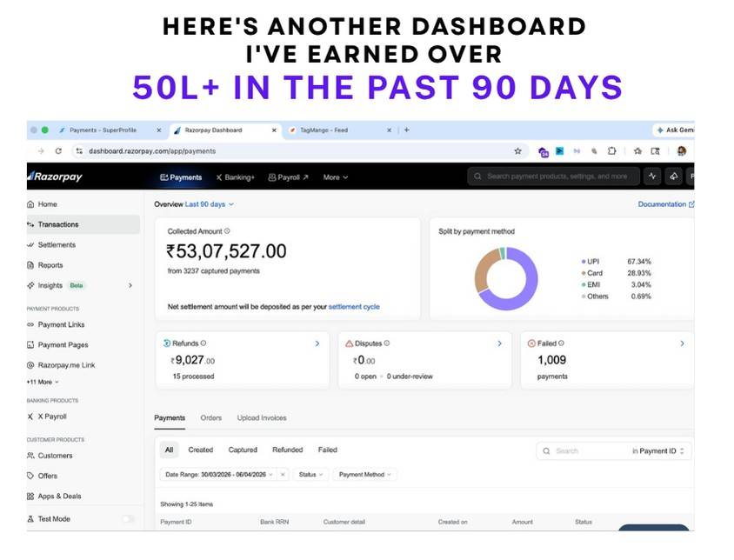Viewport: 734px width, 560px height.
Task: Click the payments Search input
Action: [x=582, y=451]
